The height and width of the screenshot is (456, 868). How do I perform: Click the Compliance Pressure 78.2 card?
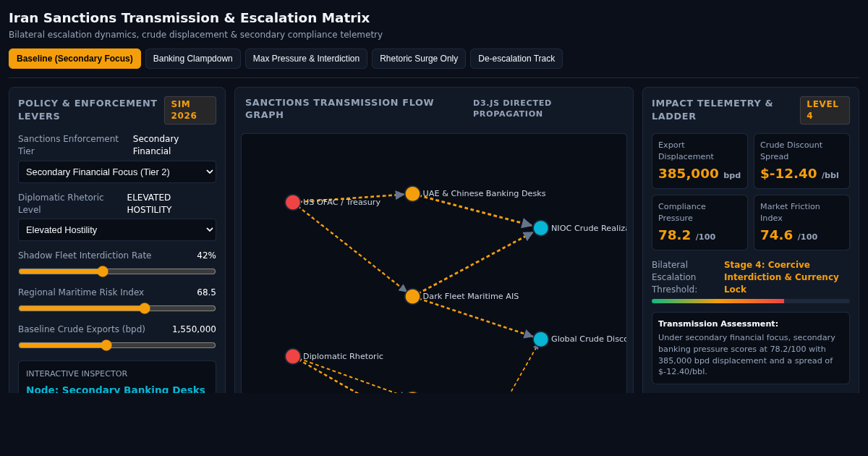(699, 222)
